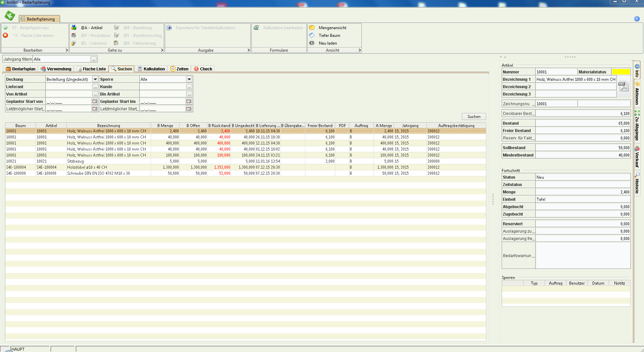Select the Bedarfsplanung window tab

point(39,19)
